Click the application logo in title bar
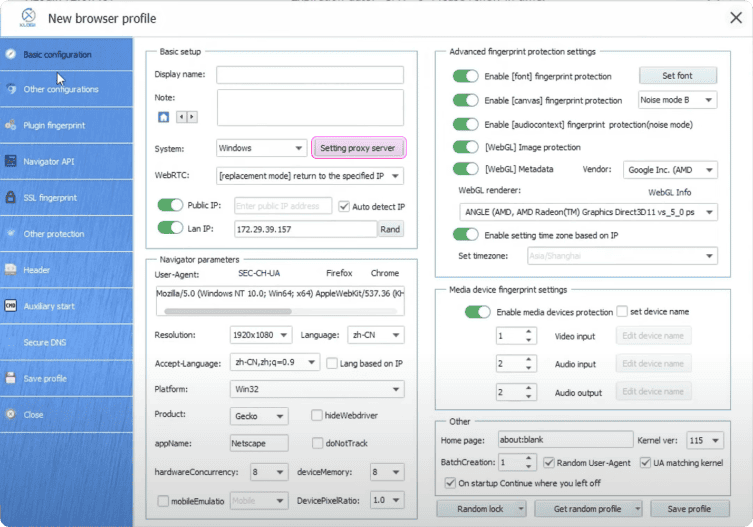Image resolution: width=753 pixels, height=527 pixels. [x=28, y=18]
